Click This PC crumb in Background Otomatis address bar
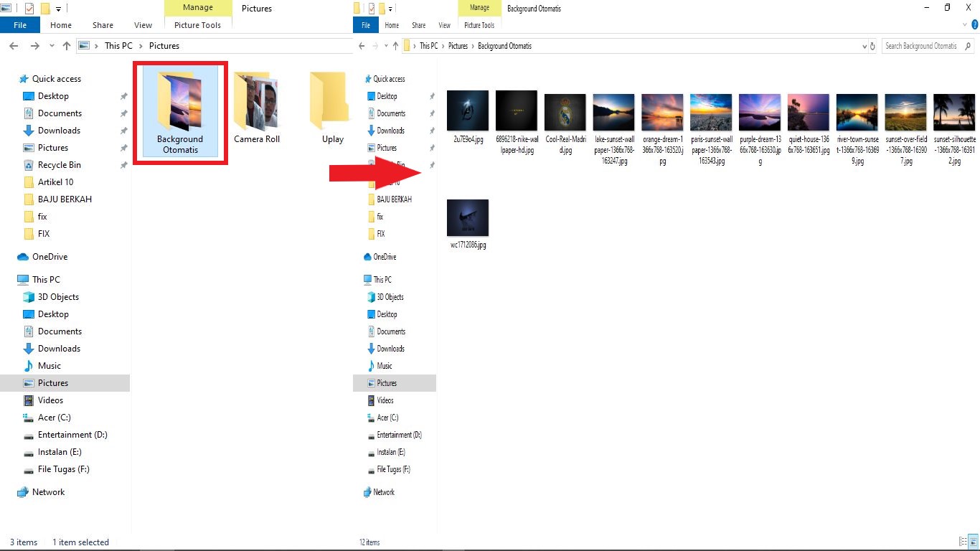The image size is (980, 551). point(428,46)
